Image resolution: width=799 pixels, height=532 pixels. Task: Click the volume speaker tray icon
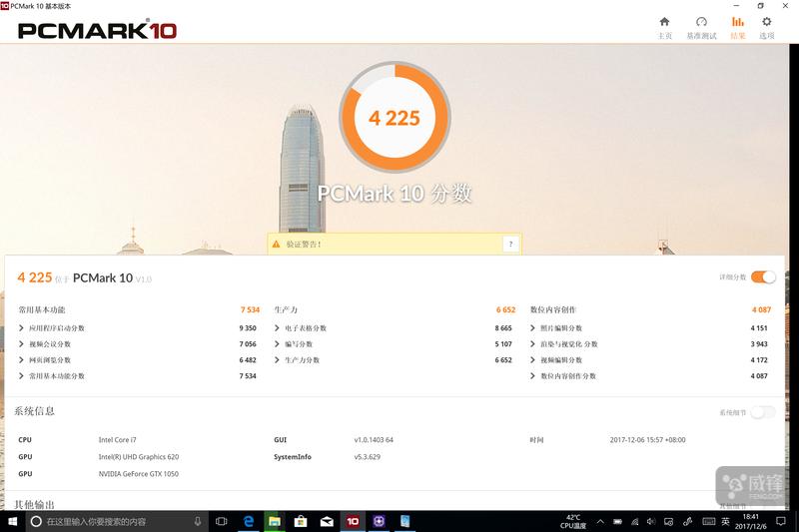click(651, 521)
